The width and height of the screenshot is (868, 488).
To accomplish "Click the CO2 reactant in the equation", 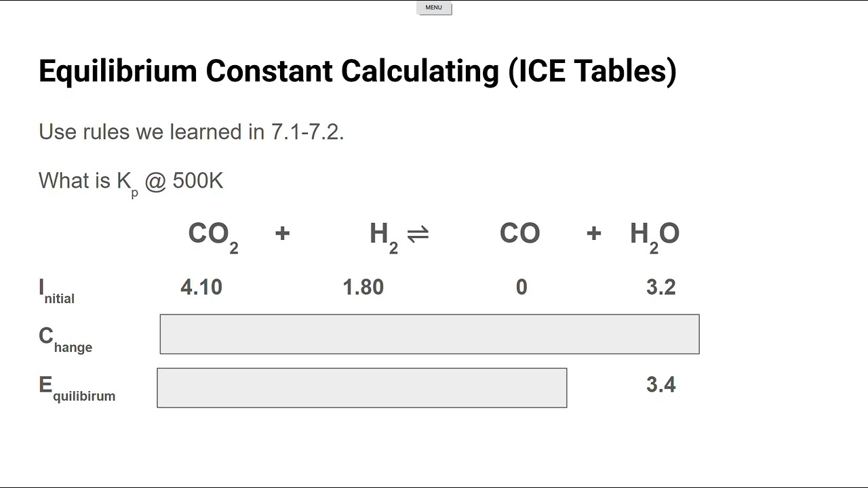I will pyautogui.click(x=213, y=235).
